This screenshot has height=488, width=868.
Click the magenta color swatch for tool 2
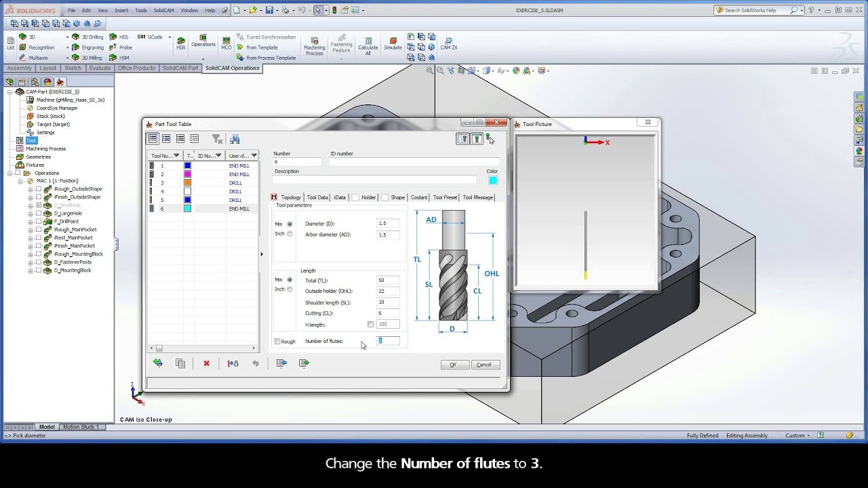tap(188, 174)
